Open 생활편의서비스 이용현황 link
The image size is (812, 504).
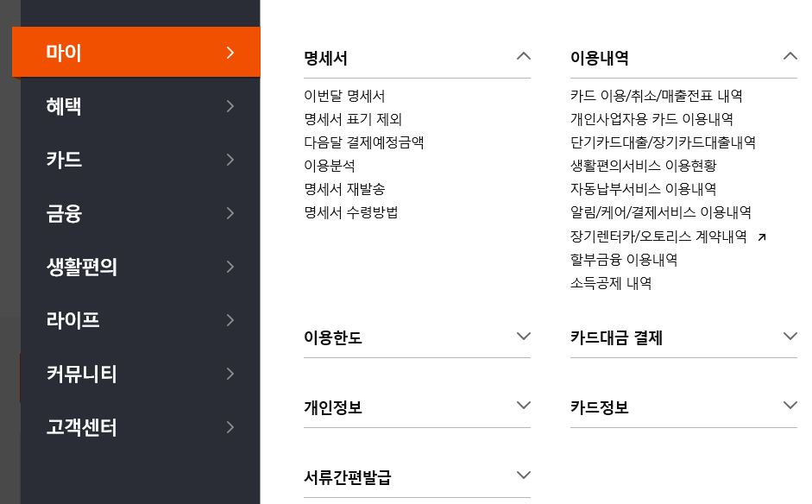click(x=643, y=166)
